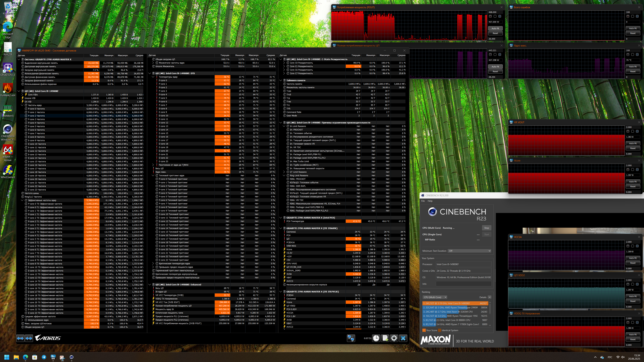Toggle first checkbox in the VCCSA graph

pyautogui.click(x=628, y=246)
